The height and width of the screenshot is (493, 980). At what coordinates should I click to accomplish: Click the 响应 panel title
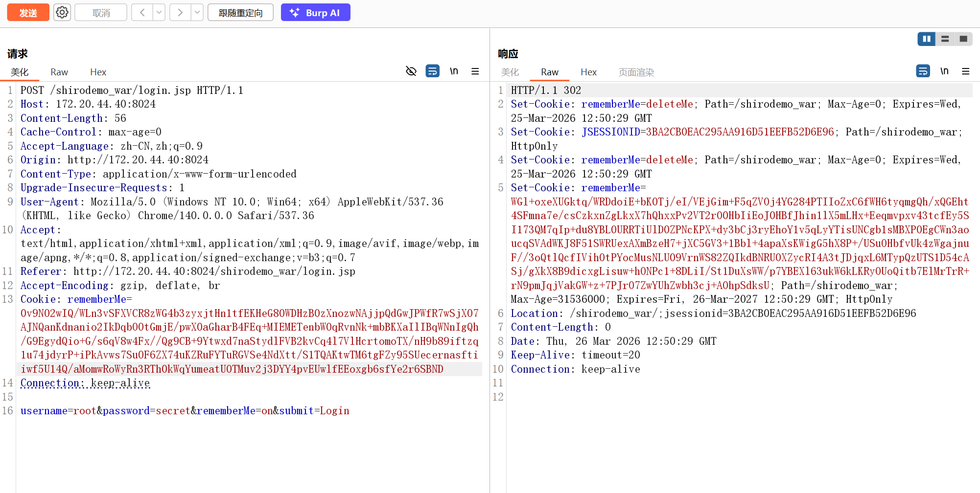point(508,53)
